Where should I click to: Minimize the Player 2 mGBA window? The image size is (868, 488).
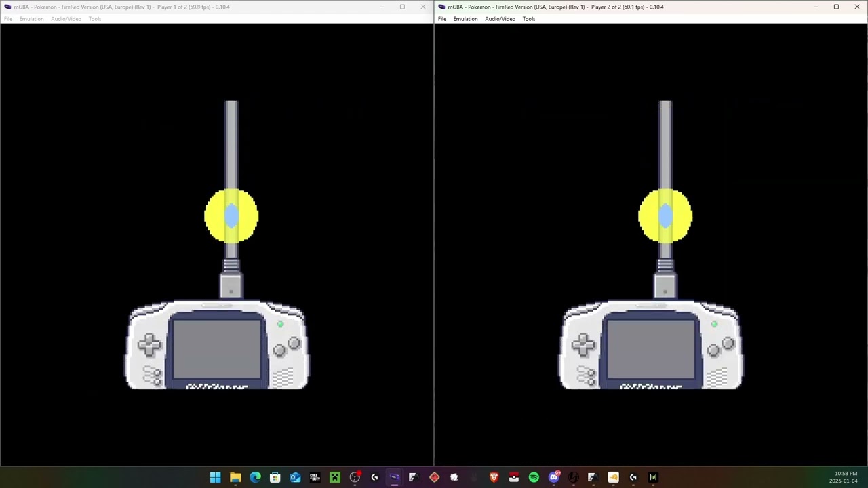[x=816, y=7]
